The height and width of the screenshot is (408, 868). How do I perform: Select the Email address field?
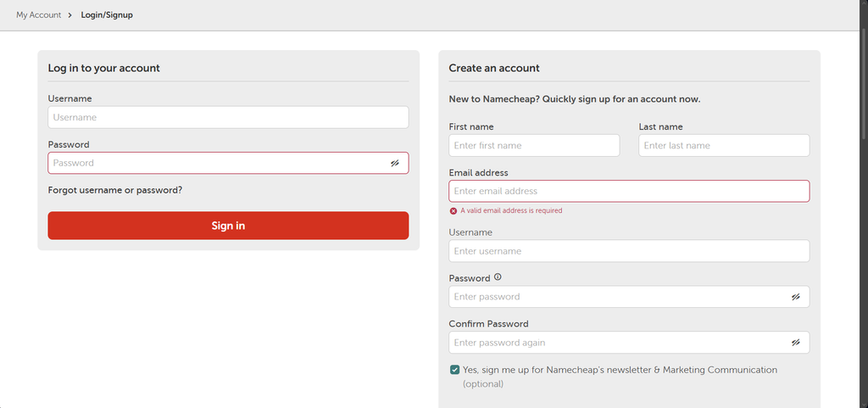pos(630,191)
